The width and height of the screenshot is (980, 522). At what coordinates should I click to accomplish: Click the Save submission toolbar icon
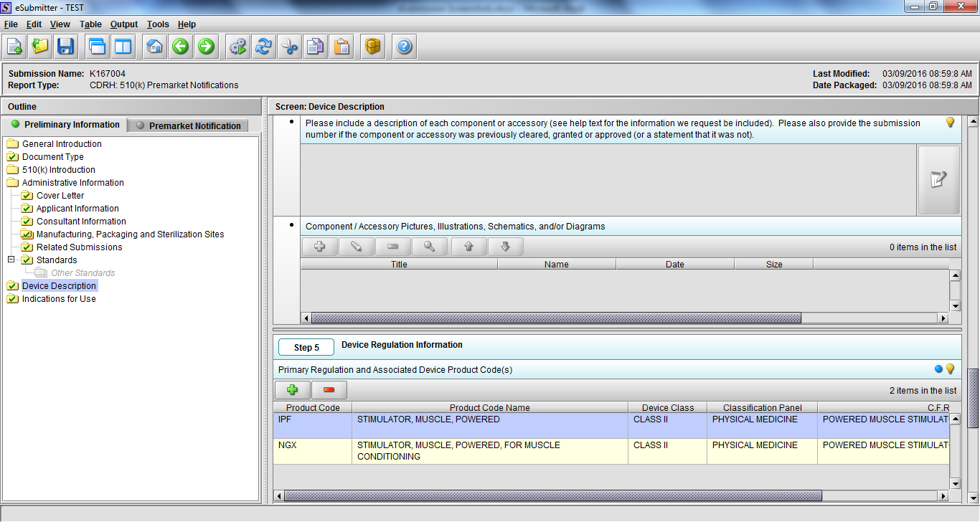pyautogui.click(x=66, y=47)
